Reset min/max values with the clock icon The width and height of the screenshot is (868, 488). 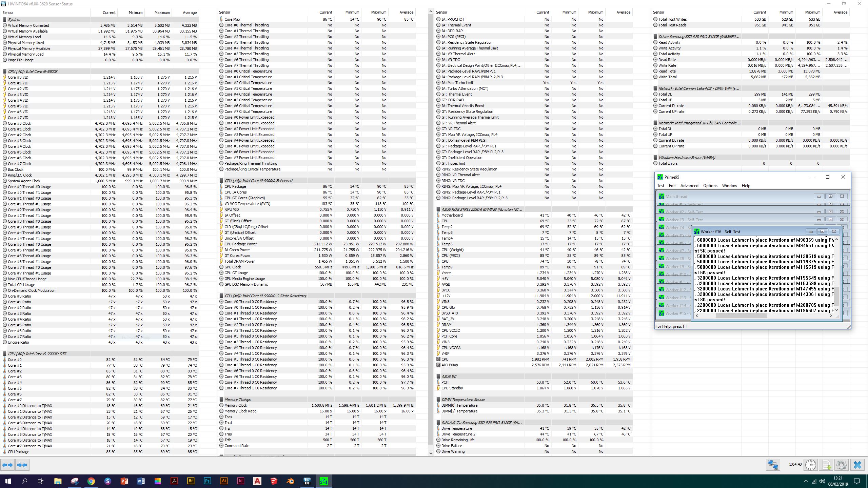coord(811,465)
